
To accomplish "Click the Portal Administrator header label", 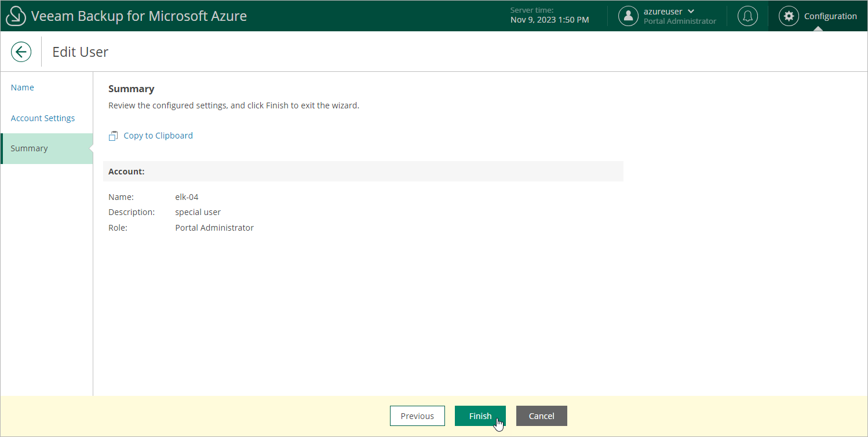I will pyautogui.click(x=680, y=21).
